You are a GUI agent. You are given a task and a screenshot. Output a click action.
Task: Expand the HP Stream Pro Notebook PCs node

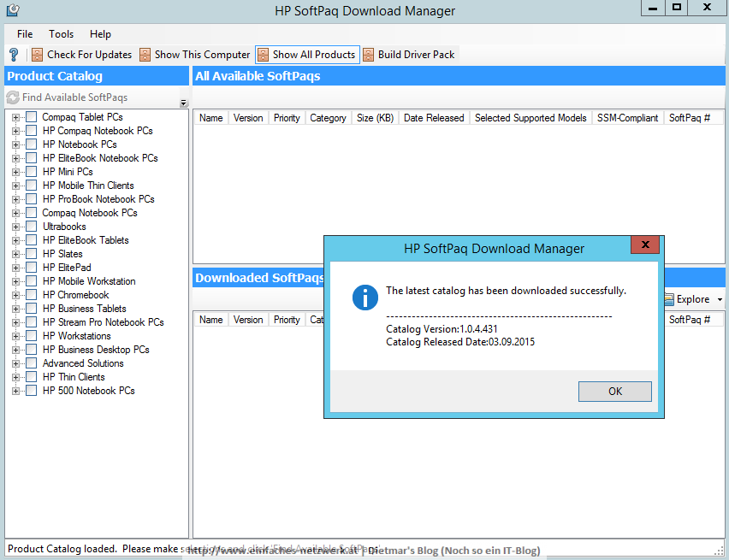pos(15,322)
